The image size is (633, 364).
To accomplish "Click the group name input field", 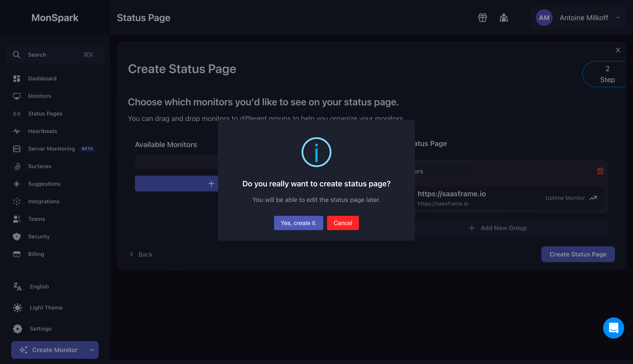I will [444, 171].
